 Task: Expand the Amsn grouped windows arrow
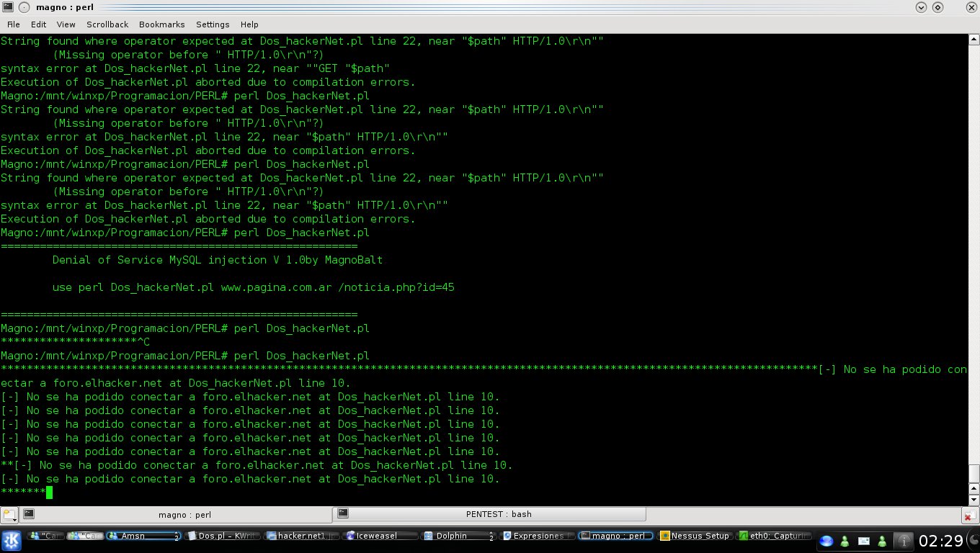(x=177, y=536)
